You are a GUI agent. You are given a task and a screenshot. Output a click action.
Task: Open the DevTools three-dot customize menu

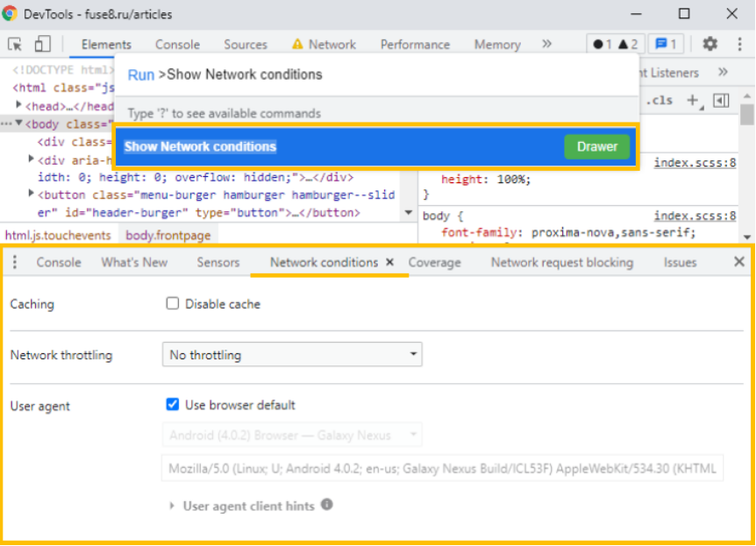(737, 44)
